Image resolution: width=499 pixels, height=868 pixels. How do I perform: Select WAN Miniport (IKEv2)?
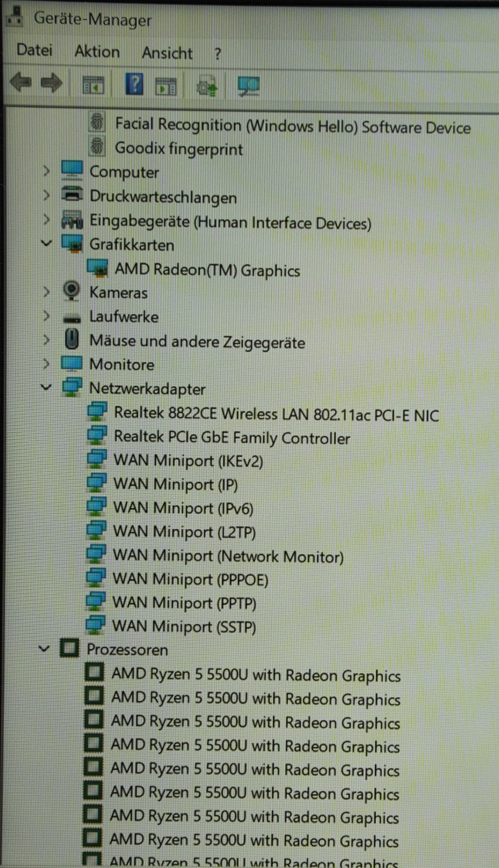pyautogui.click(x=188, y=461)
